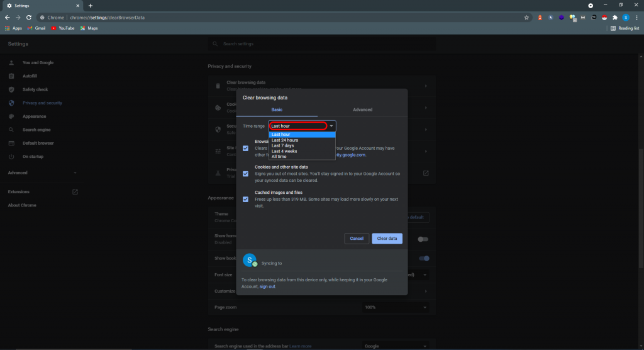Click the syncing account avatar in dialog
Viewport: 644px width, 350px height.
tap(250, 261)
